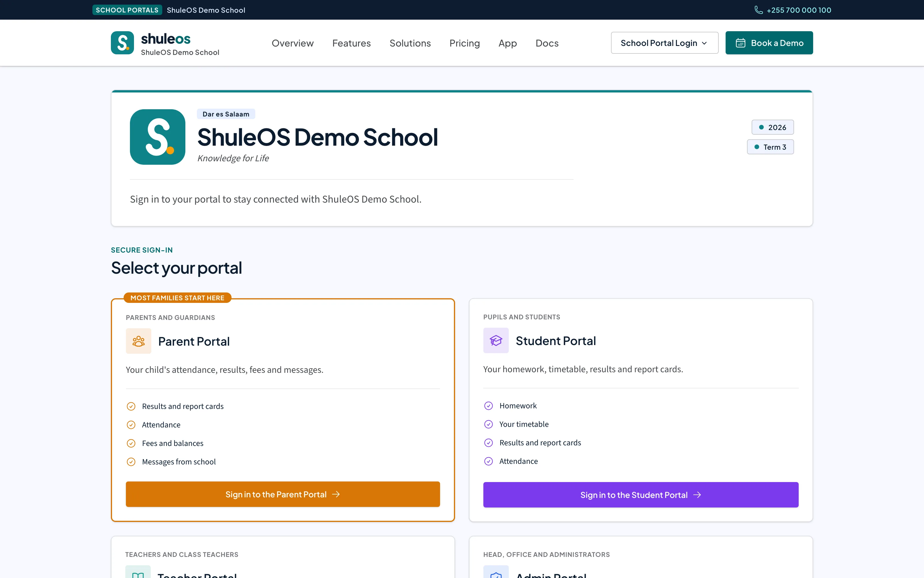Sign in to the Parent Portal
This screenshot has width=924, height=578.
[x=283, y=494]
